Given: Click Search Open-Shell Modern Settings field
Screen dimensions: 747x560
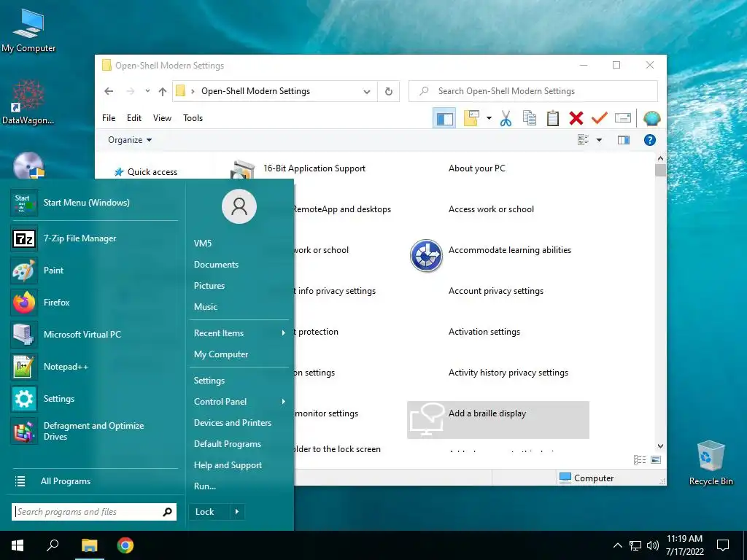Looking at the screenshot, I should [x=533, y=91].
